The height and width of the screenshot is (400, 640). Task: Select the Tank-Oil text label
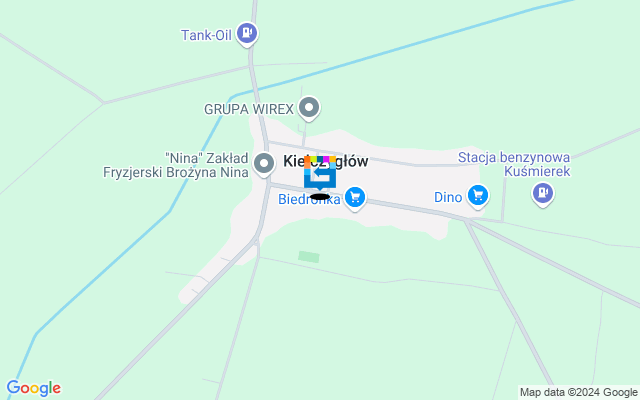tap(206, 35)
